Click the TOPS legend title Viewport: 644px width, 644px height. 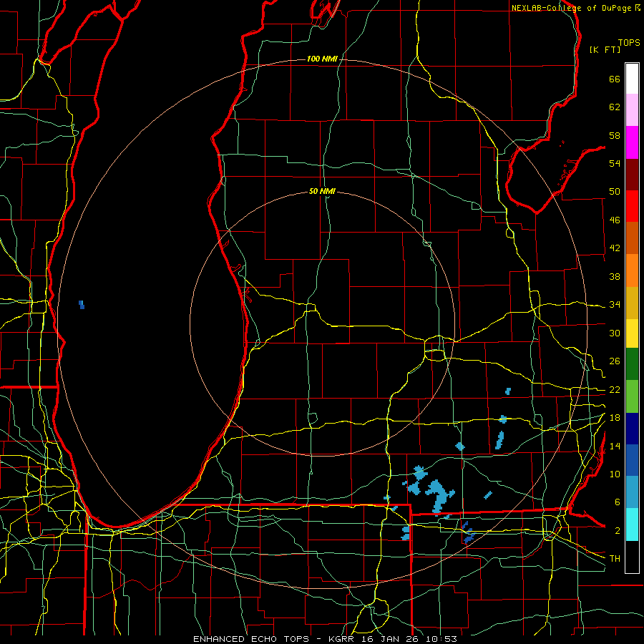pyautogui.click(x=629, y=42)
